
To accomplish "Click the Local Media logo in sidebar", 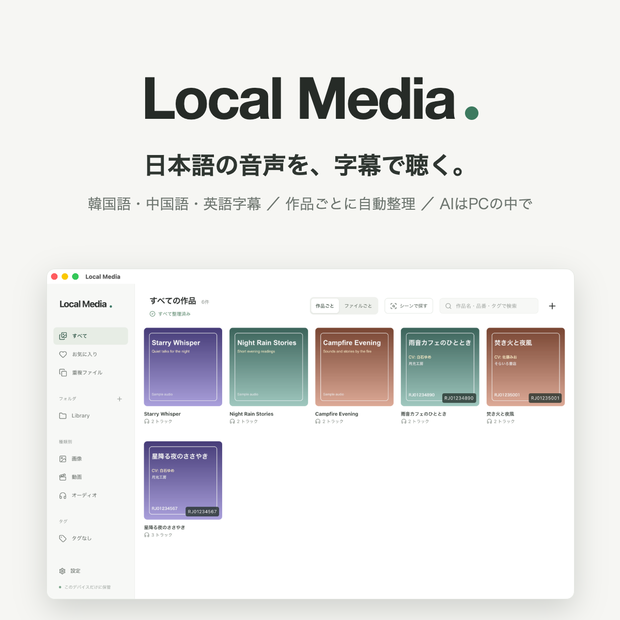I will [86, 304].
